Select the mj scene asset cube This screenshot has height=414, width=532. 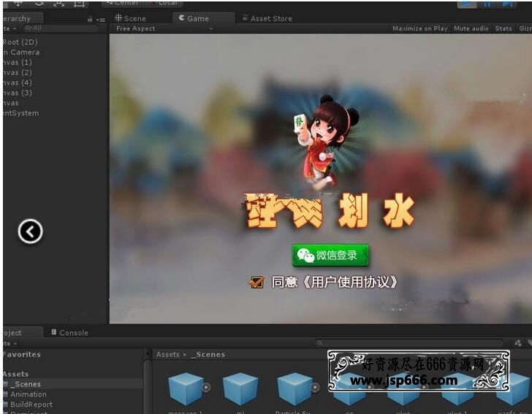pyautogui.click(x=240, y=388)
